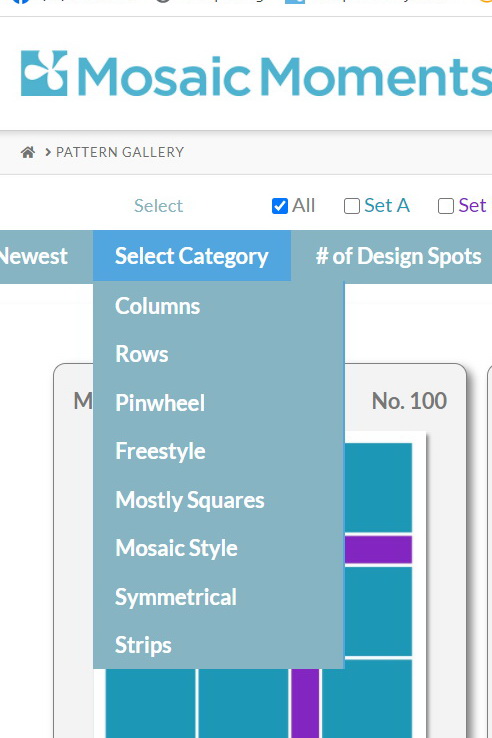Image resolution: width=492 pixels, height=738 pixels.
Task: Select the Freestyle category
Action: [x=218, y=451]
